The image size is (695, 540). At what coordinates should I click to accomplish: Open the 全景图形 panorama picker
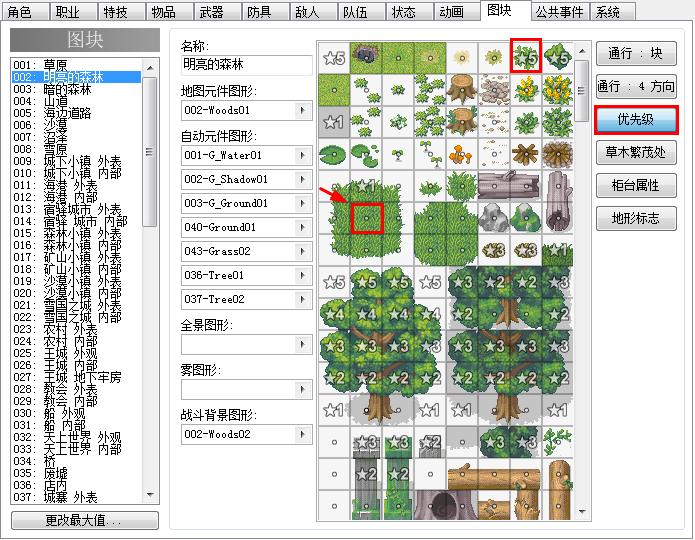tap(303, 344)
